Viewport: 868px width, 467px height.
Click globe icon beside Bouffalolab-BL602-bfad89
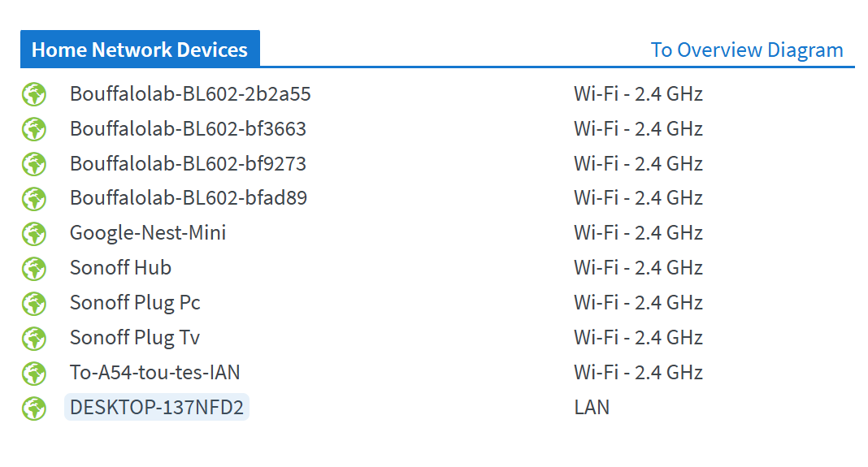click(34, 199)
